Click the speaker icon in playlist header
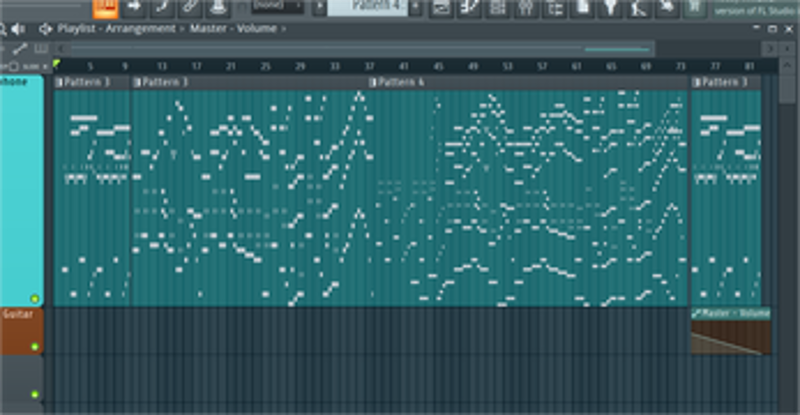The height and width of the screenshot is (415, 800). [17, 29]
